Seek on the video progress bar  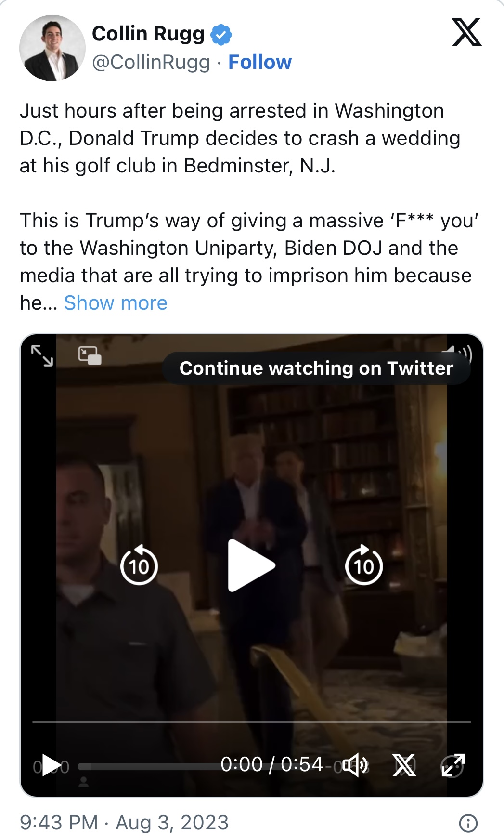[x=251, y=722]
